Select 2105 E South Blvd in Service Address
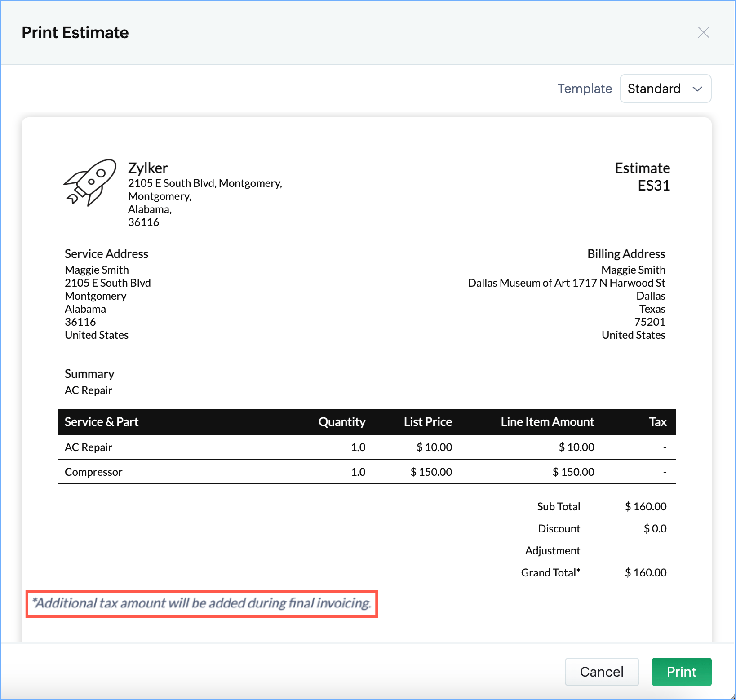 coord(108,283)
